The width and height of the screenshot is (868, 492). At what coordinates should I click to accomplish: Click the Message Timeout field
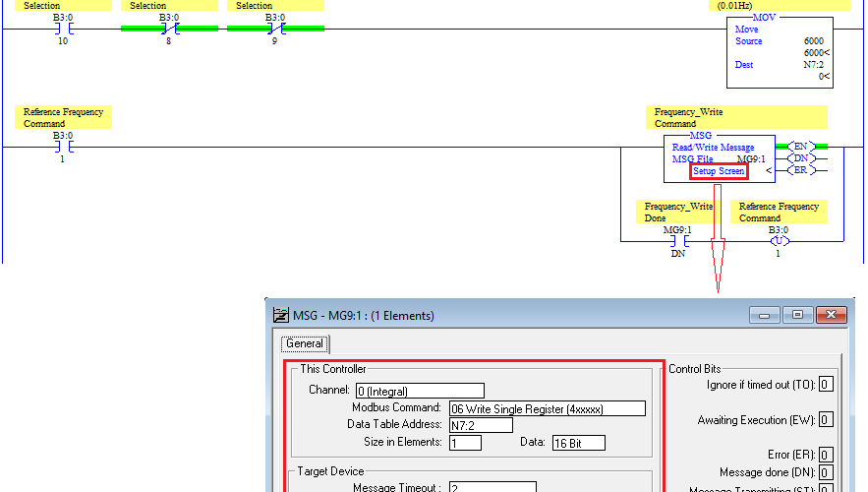pos(492,487)
